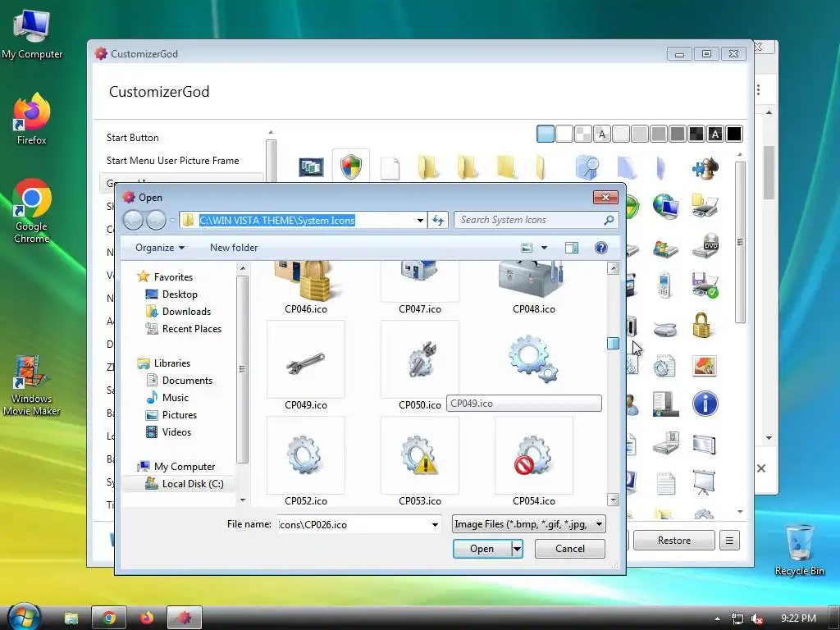
Task: Open the view options dropdown arrow
Action: click(545, 248)
